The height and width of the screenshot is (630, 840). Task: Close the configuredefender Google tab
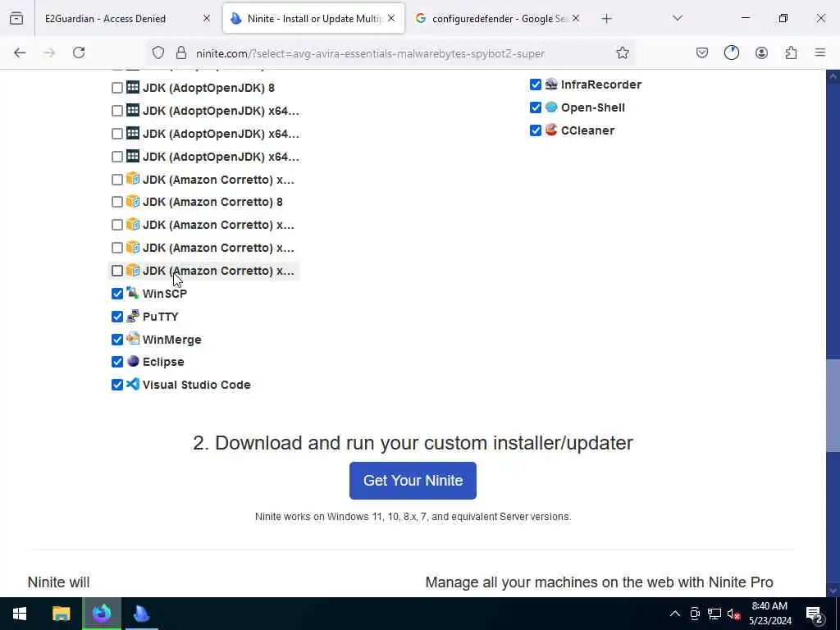tap(575, 18)
